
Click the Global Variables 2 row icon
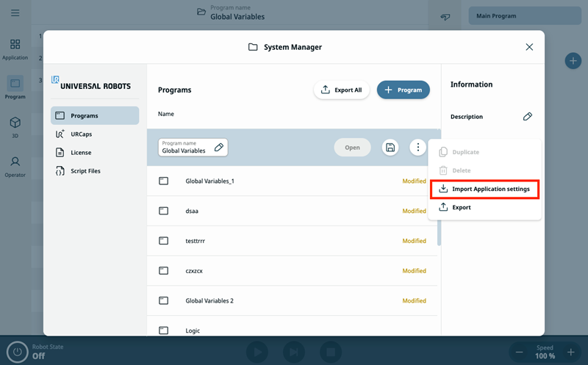click(x=163, y=300)
